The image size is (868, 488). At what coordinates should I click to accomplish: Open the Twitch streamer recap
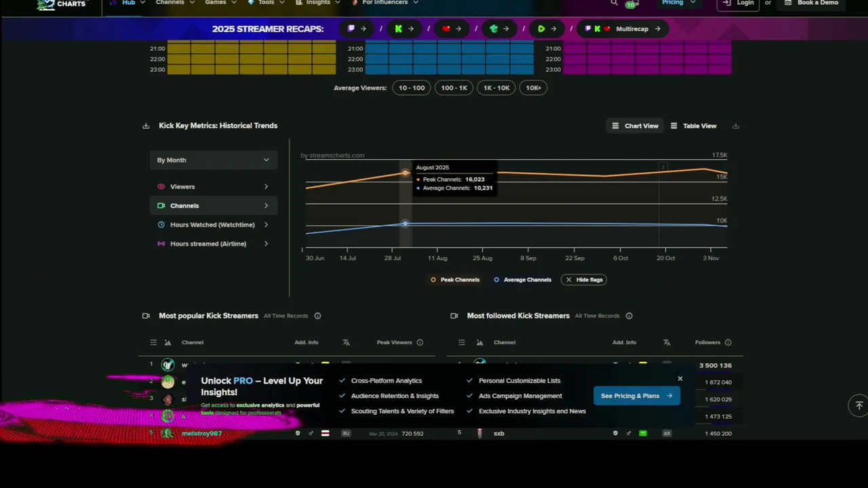357,28
